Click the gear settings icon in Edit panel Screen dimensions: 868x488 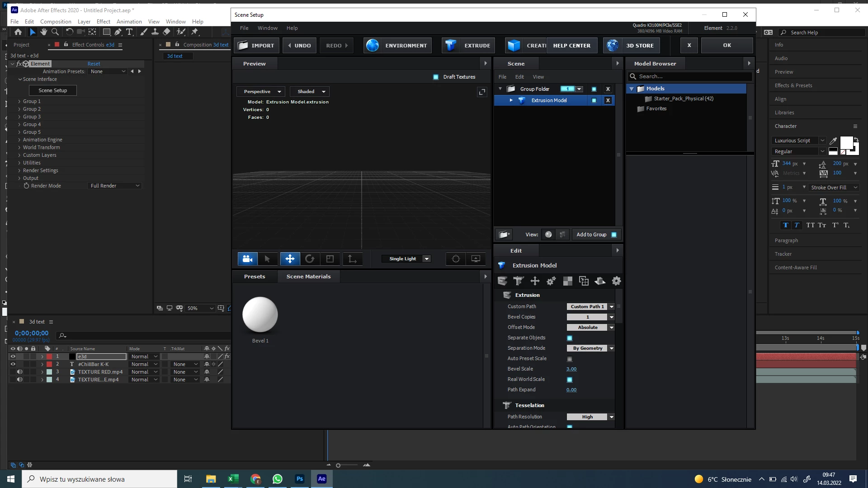(x=616, y=281)
